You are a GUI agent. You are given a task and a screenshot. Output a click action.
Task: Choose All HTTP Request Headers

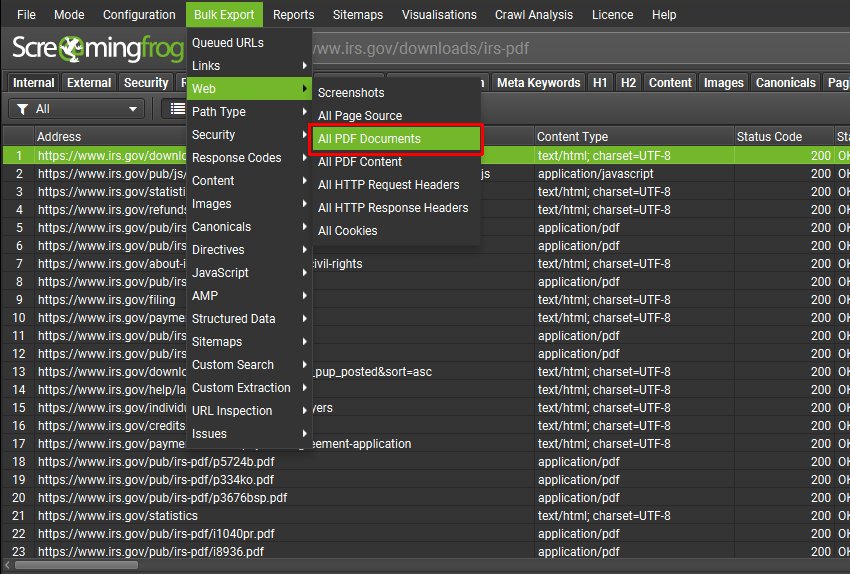coord(396,185)
